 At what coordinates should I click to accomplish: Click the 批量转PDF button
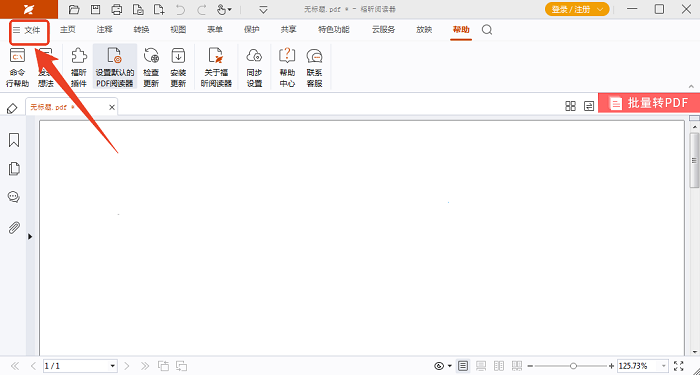tap(649, 103)
